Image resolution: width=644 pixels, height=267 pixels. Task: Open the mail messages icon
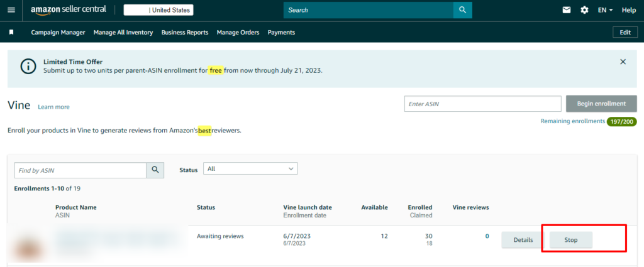pos(567,10)
